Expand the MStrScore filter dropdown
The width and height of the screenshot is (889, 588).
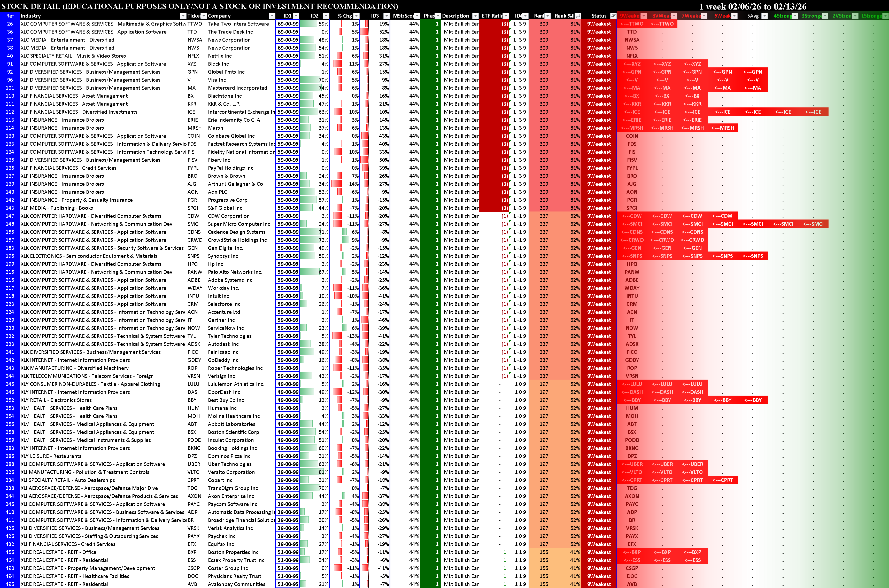pos(417,16)
